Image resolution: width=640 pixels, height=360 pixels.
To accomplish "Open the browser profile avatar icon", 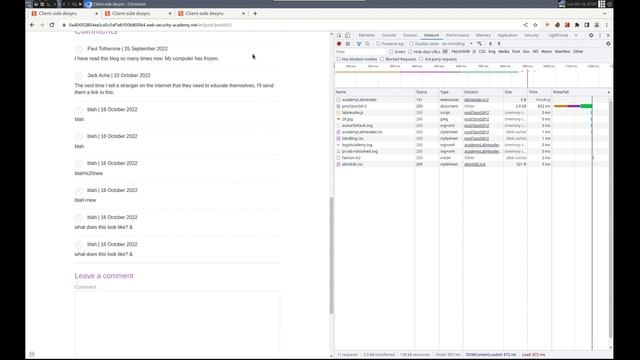I will pos(597,25).
